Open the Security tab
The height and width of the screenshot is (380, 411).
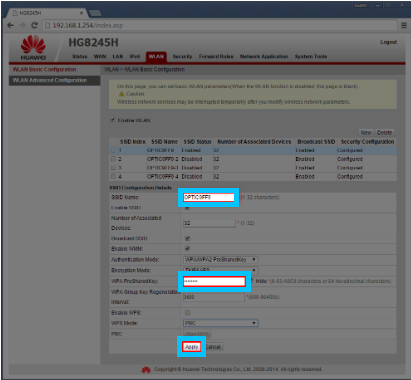[x=182, y=56]
